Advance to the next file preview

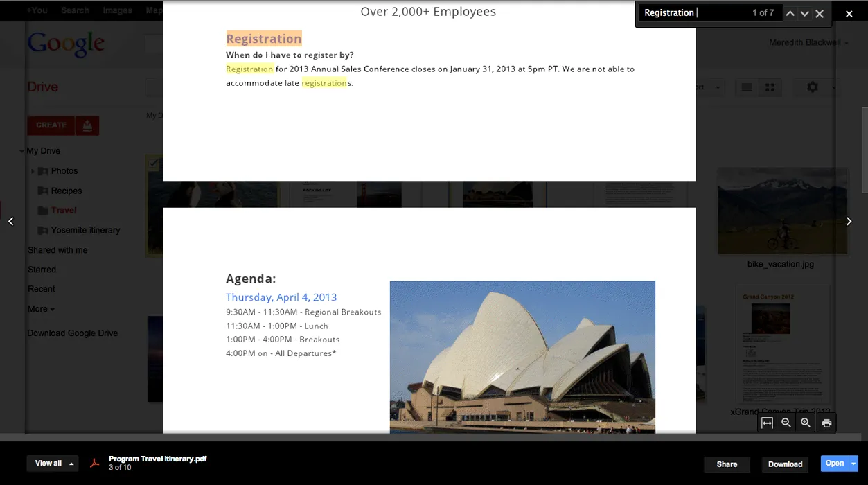point(849,221)
